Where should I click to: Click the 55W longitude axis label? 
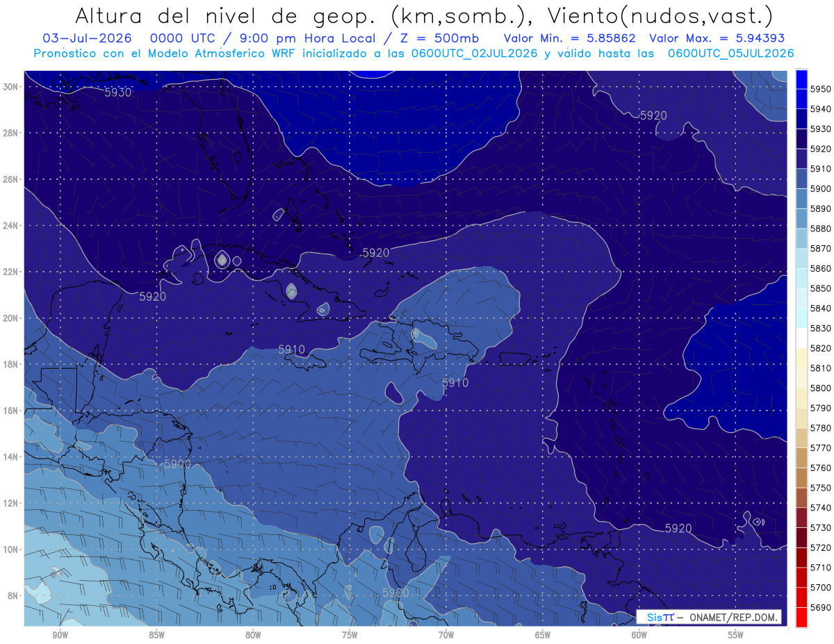click(736, 635)
